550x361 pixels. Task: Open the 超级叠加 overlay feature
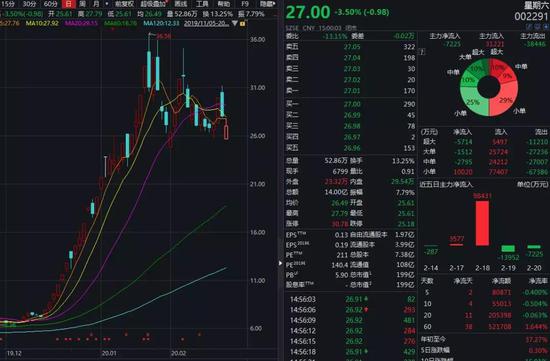click(x=154, y=4)
